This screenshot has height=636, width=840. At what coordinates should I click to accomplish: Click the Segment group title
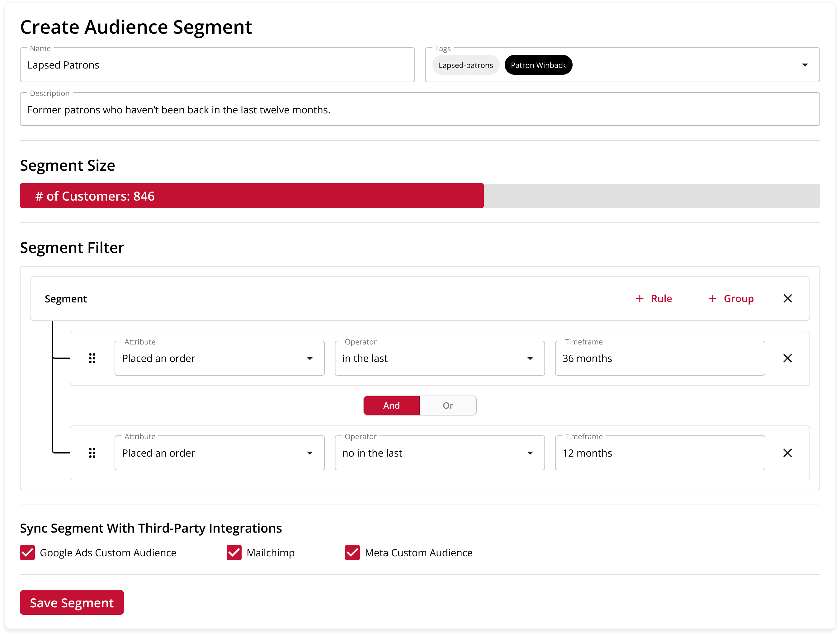[x=66, y=299]
